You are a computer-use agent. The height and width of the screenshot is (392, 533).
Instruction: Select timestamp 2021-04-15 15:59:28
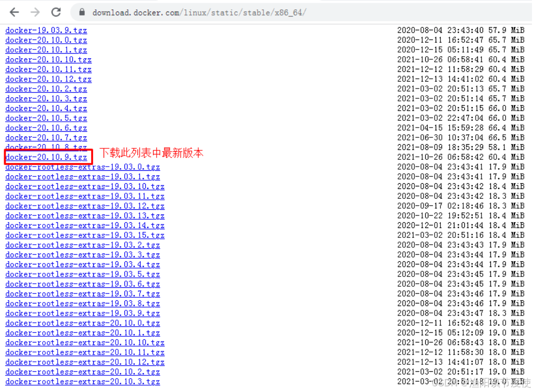pos(440,128)
